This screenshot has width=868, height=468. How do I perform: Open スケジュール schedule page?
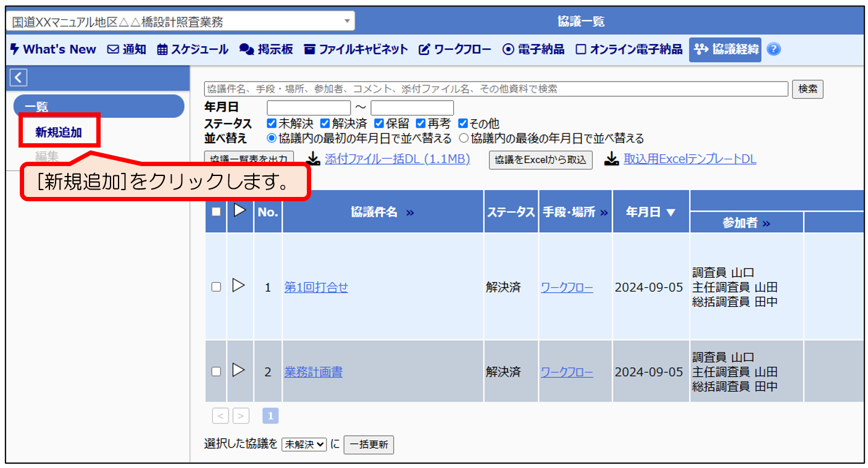(x=193, y=49)
